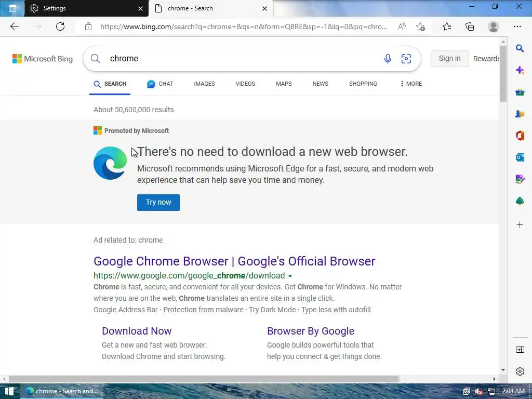The image size is (532, 399).
Task: Open the google.com chrome download URL
Action: (x=189, y=275)
